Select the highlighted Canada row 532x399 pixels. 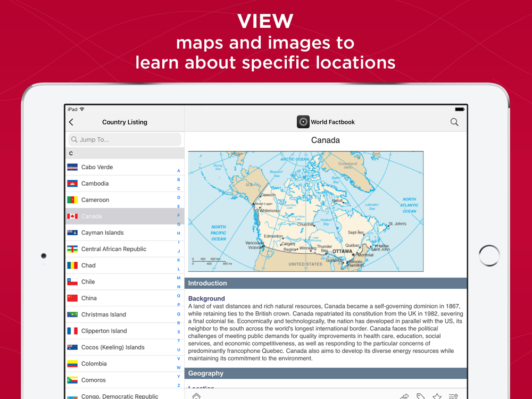pyautogui.click(x=125, y=216)
